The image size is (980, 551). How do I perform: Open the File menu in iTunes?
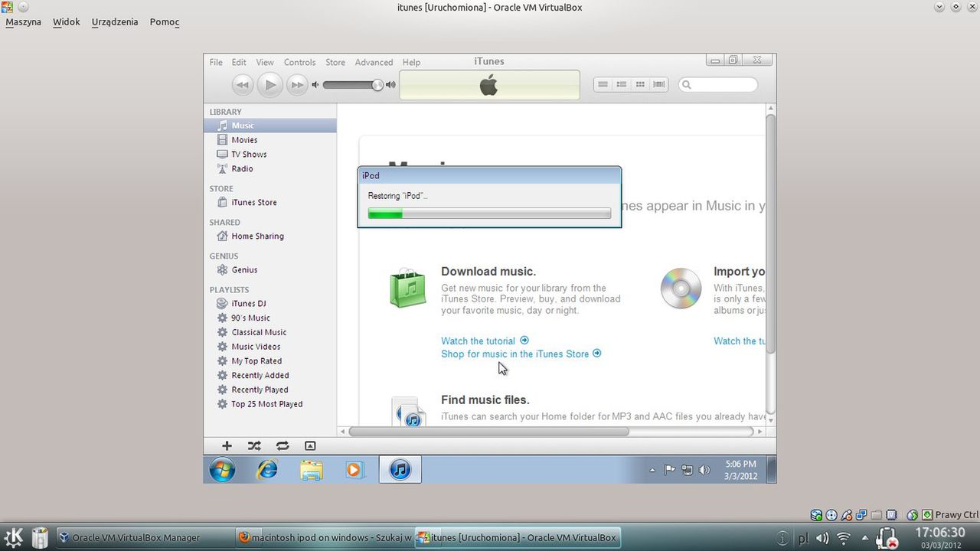[216, 62]
